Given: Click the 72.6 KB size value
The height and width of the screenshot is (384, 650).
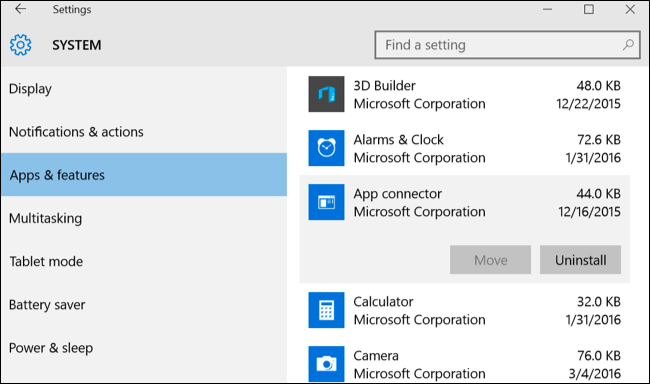Looking at the screenshot, I should [x=599, y=140].
